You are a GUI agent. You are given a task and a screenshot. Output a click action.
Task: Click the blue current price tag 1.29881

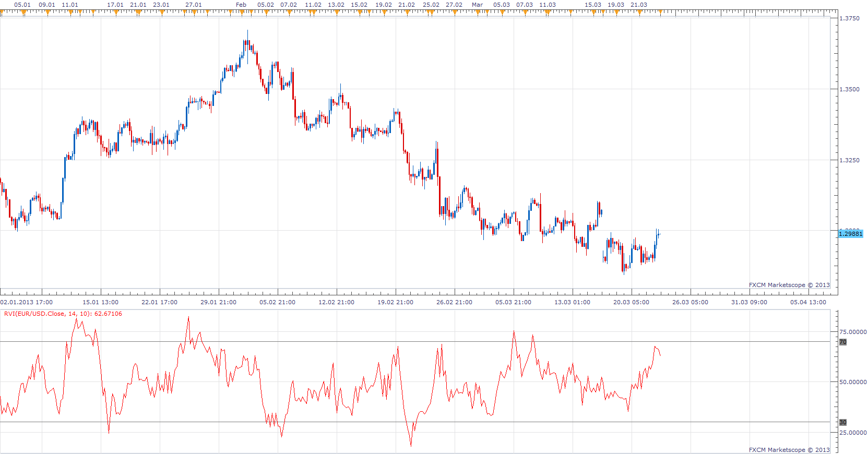tap(851, 234)
